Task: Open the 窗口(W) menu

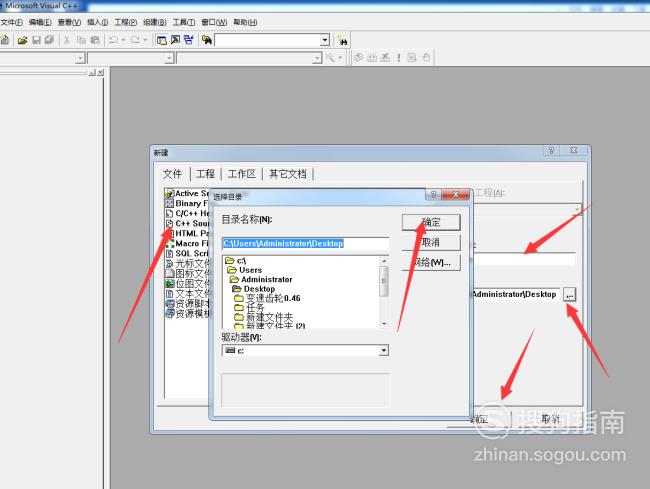Action: (x=214, y=22)
